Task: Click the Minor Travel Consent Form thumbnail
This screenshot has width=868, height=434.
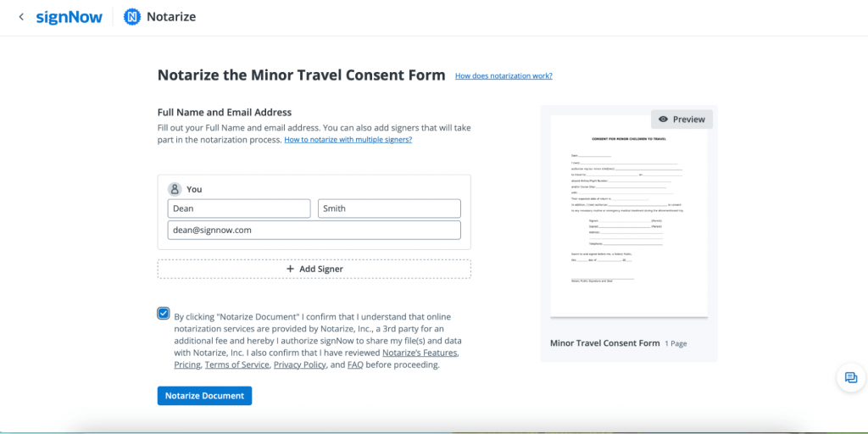Action: point(628,215)
